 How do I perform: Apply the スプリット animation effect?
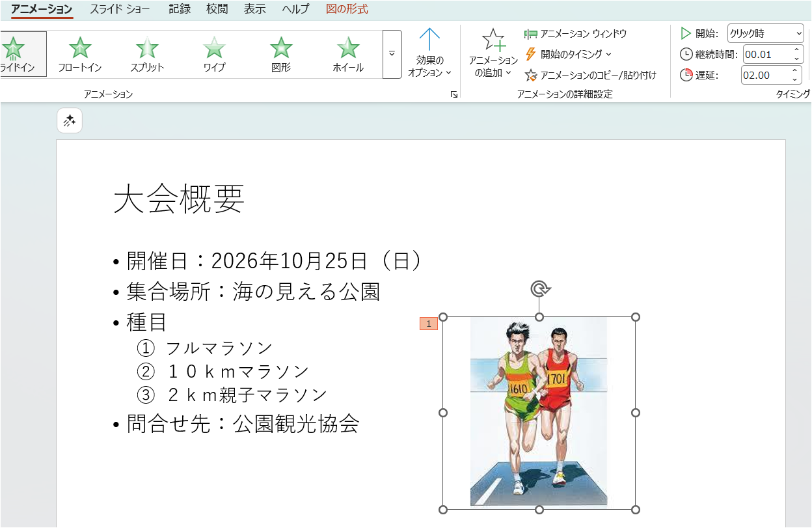pos(147,54)
